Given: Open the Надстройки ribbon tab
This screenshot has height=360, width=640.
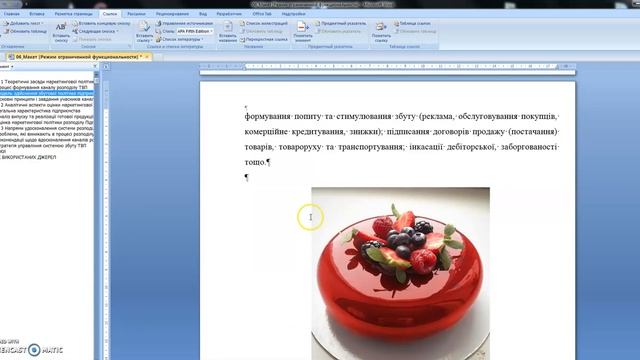Looking at the screenshot, I should tap(293, 14).
